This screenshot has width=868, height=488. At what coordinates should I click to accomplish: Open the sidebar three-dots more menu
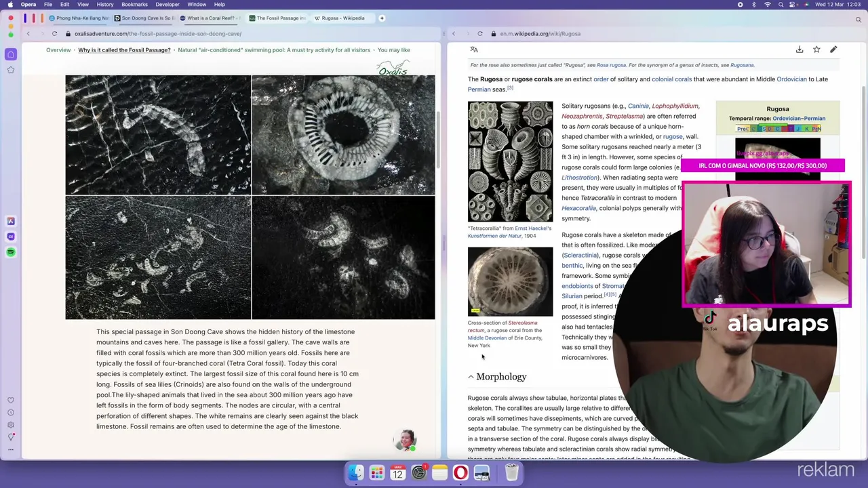click(11, 449)
